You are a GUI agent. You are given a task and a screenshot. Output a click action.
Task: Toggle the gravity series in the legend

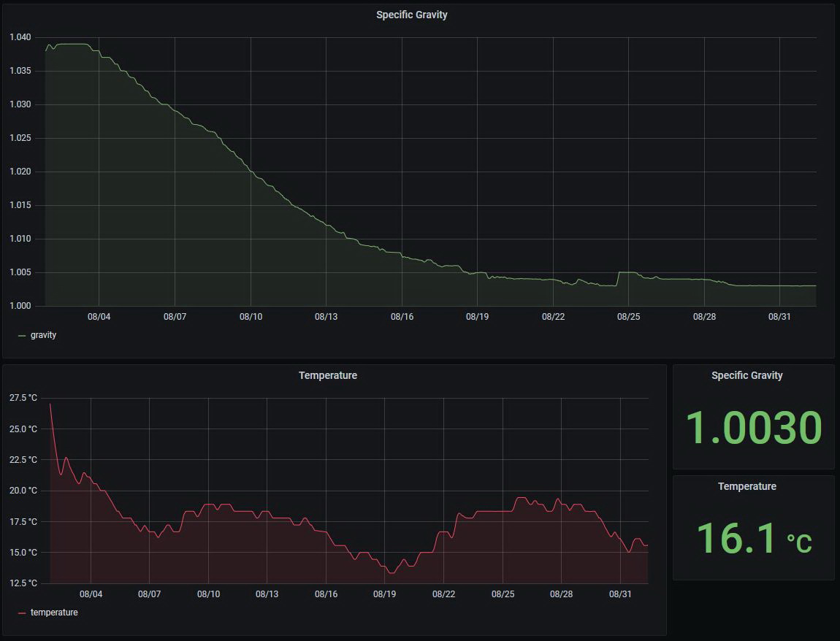[x=43, y=335]
